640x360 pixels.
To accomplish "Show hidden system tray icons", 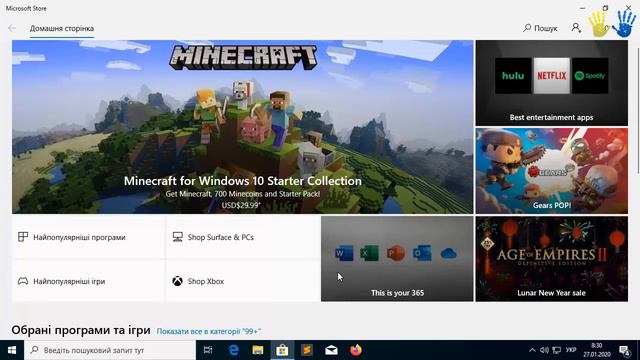I will click(532, 350).
